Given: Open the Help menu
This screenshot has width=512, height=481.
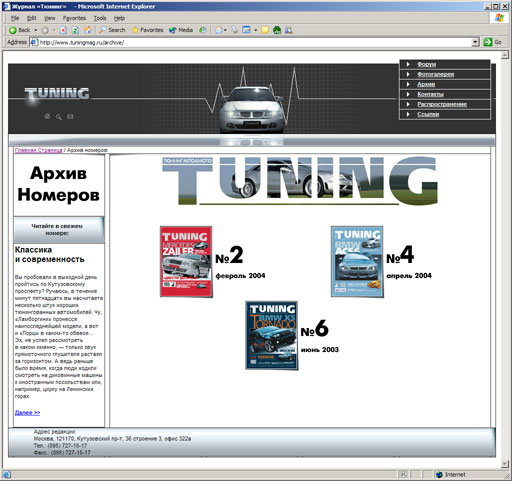Looking at the screenshot, I should pos(119,18).
